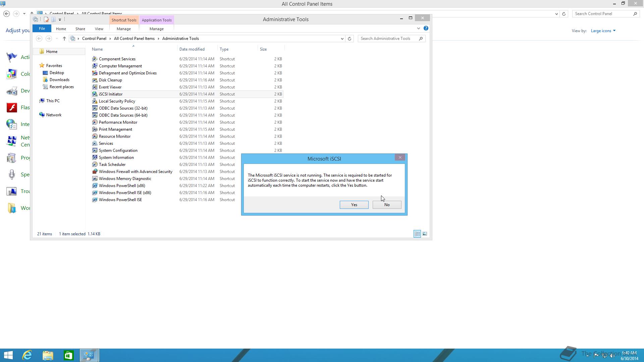The height and width of the screenshot is (362, 644).
Task: Select the iSCSI Initiator icon
Action: pos(95,94)
